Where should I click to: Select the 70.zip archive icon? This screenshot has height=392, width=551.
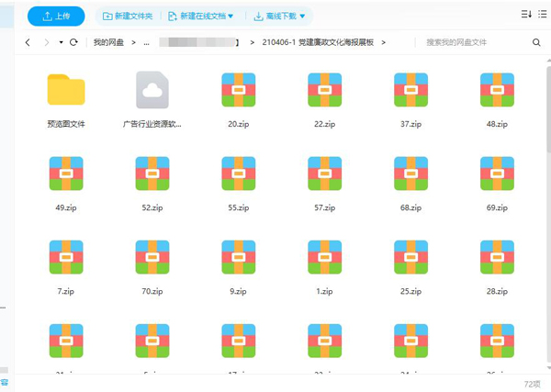[152, 257]
